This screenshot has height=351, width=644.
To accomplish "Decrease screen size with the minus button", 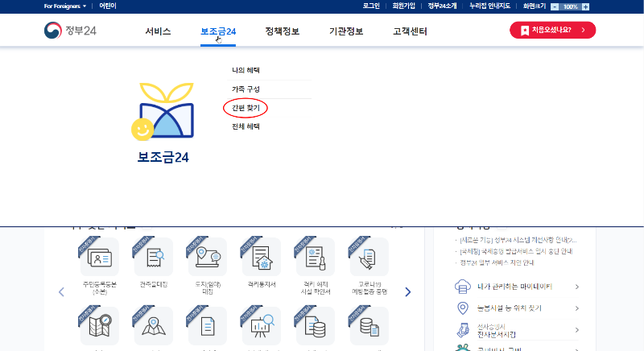I will tap(555, 6).
